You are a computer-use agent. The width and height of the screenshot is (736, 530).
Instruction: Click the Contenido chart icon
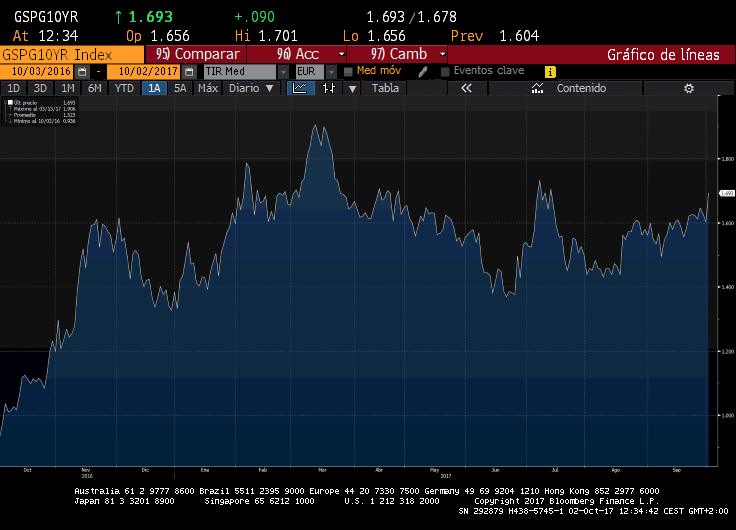click(x=537, y=88)
